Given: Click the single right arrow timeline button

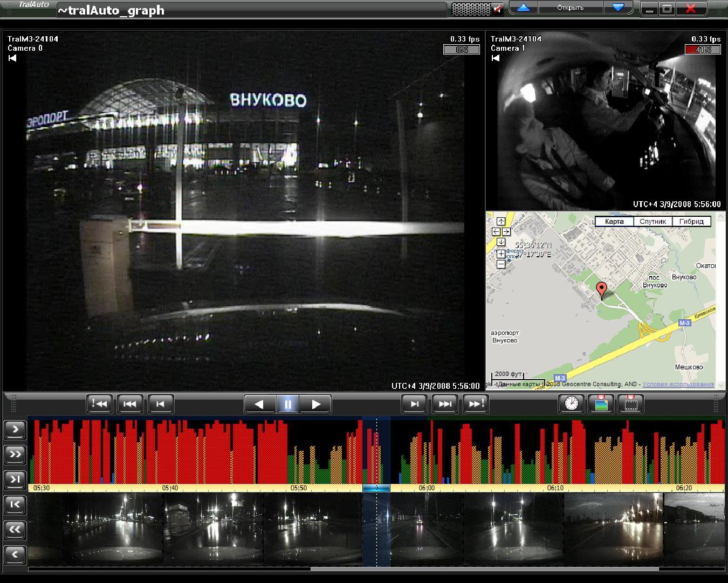Looking at the screenshot, I should (15, 430).
